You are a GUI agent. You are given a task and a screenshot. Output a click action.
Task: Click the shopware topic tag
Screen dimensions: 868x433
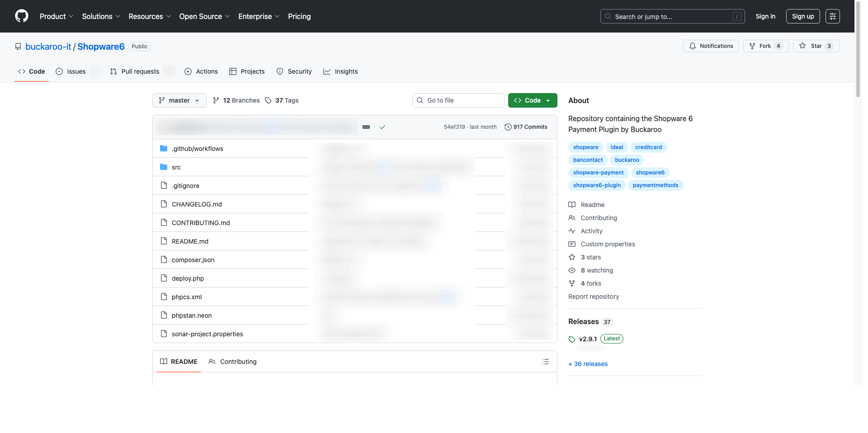click(585, 147)
